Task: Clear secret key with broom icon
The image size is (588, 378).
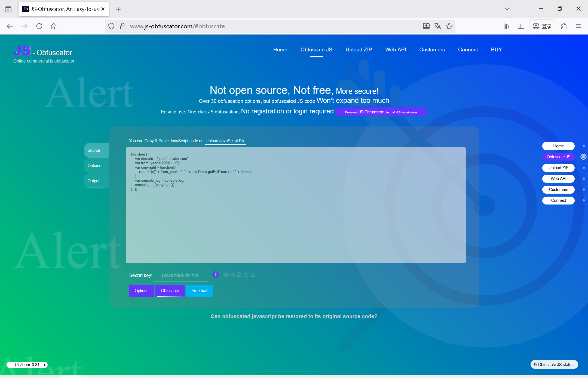Action: (253, 275)
